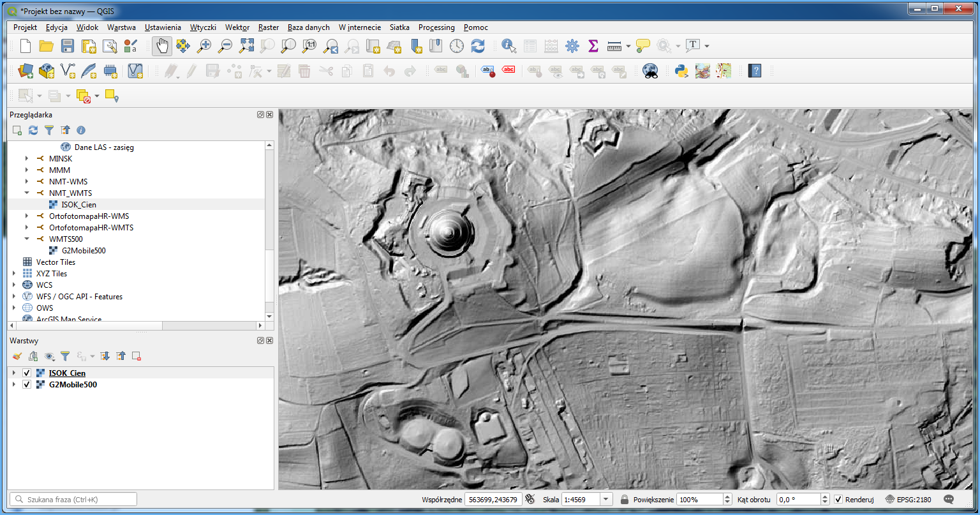Expand the NMT-WMS tree node
Image resolution: width=980 pixels, height=515 pixels.
(27, 182)
